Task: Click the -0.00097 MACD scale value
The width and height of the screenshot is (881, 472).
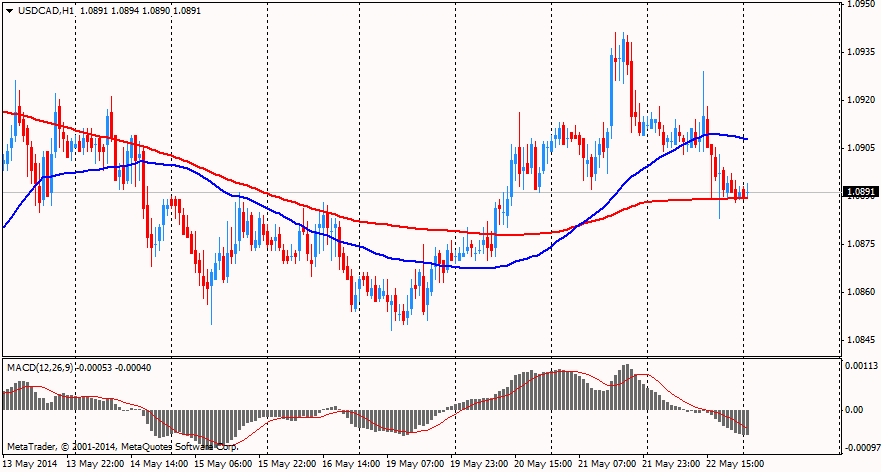Action: (x=860, y=446)
